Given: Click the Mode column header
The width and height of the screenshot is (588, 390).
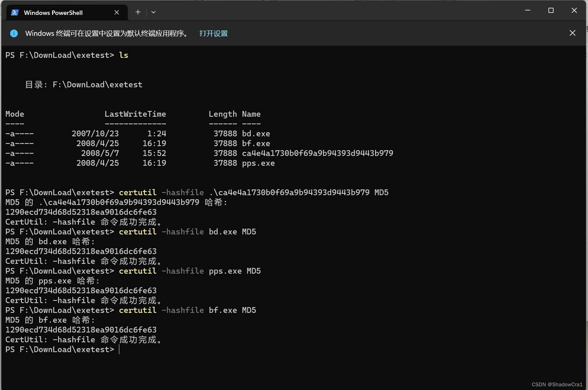Looking at the screenshot, I should point(15,114).
